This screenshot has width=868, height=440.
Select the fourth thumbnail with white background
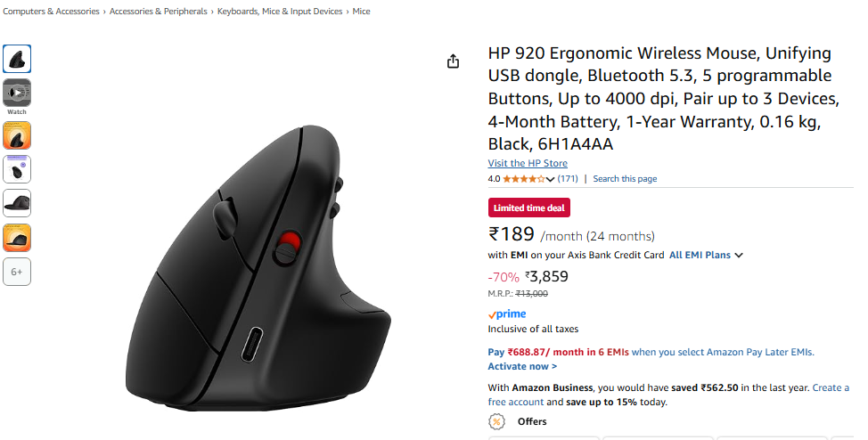tap(17, 169)
